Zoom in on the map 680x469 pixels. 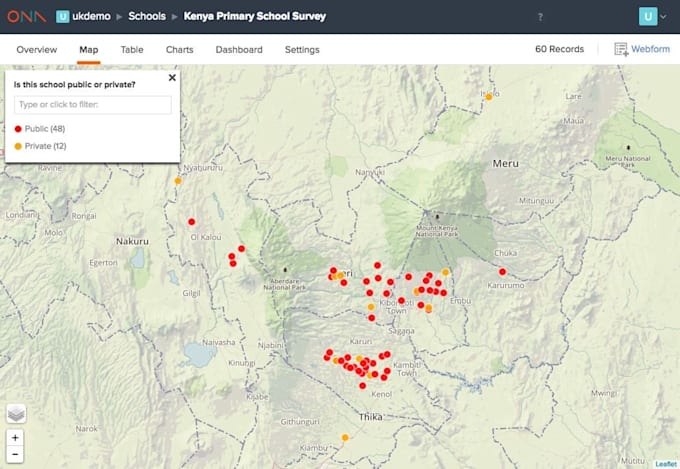tap(16, 438)
